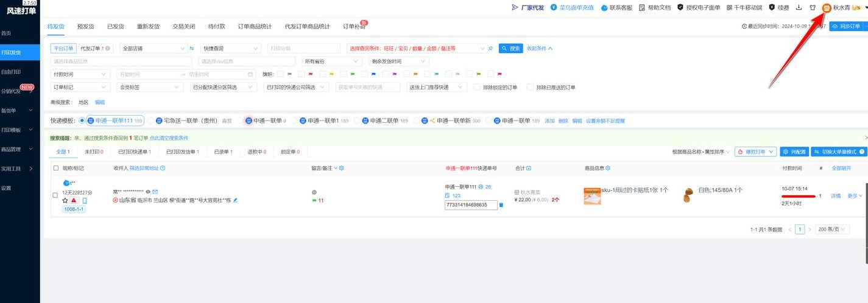
Task: Click the download icon in top bar
Action: [799, 7]
